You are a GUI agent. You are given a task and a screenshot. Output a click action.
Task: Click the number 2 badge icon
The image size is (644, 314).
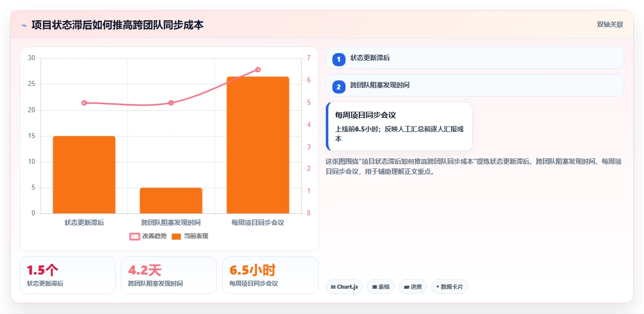click(x=338, y=87)
